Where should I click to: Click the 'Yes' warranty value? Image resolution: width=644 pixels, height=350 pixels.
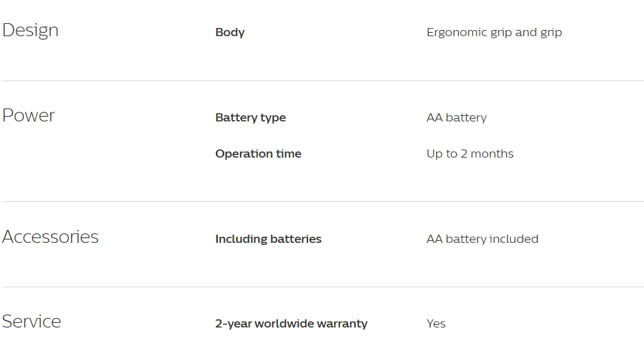coord(435,323)
